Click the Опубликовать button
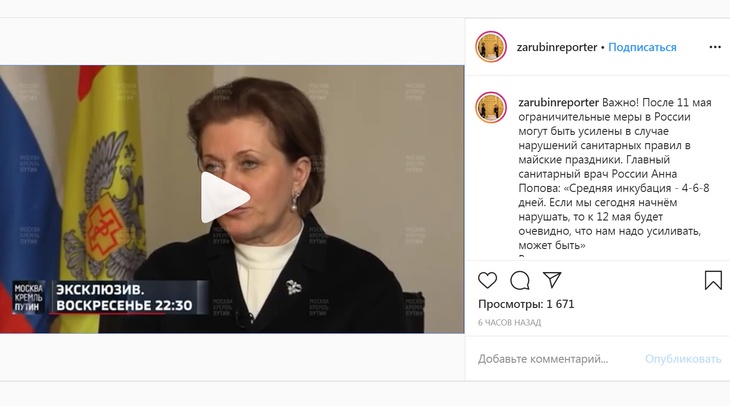 tap(683, 359)
